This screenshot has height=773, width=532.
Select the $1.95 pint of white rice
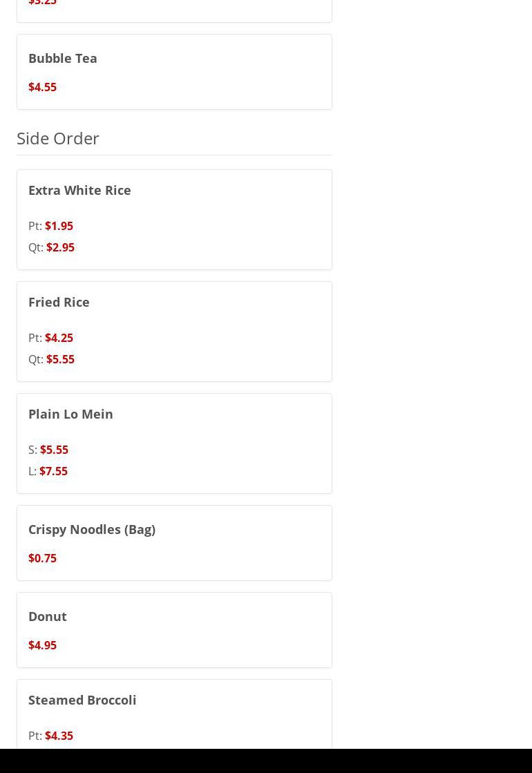(59, 226)
